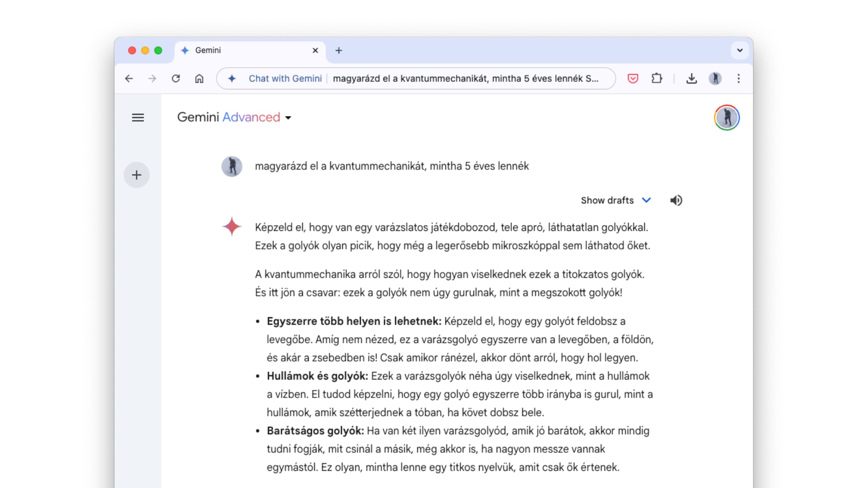Open Google account avatar at top right
The width and height of the screenshot is (868, 488).
[x=727, y=117]
